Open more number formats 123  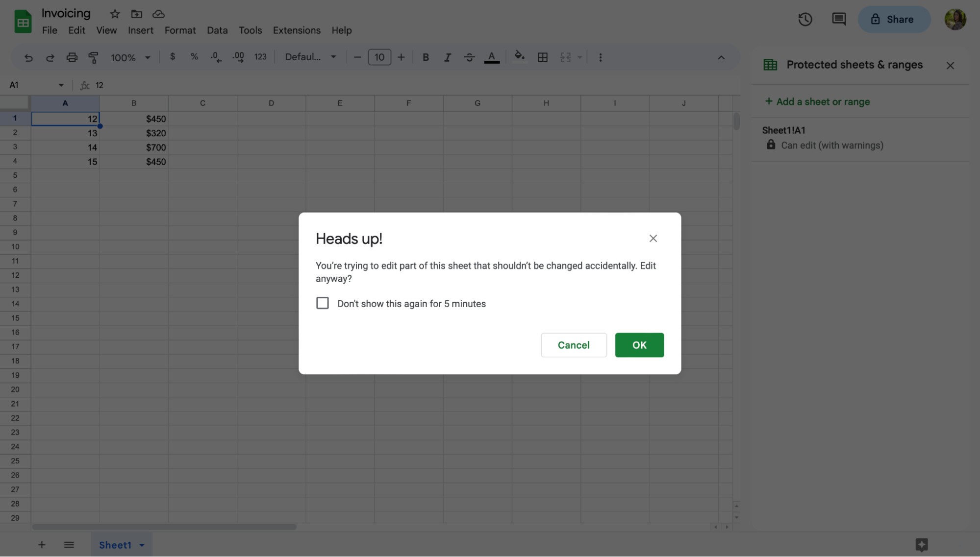260,57
